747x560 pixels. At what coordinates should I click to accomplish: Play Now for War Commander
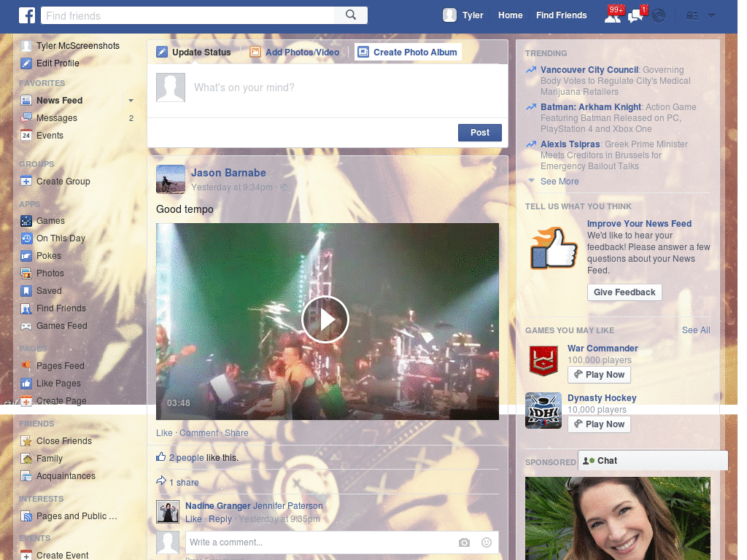[x=600, y=375]
